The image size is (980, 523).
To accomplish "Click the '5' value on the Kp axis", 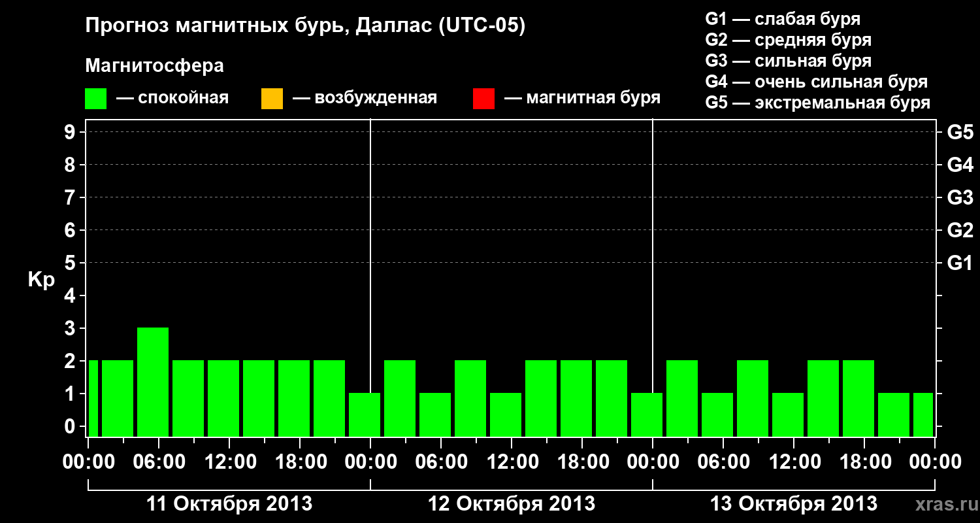I will (71, 263).
